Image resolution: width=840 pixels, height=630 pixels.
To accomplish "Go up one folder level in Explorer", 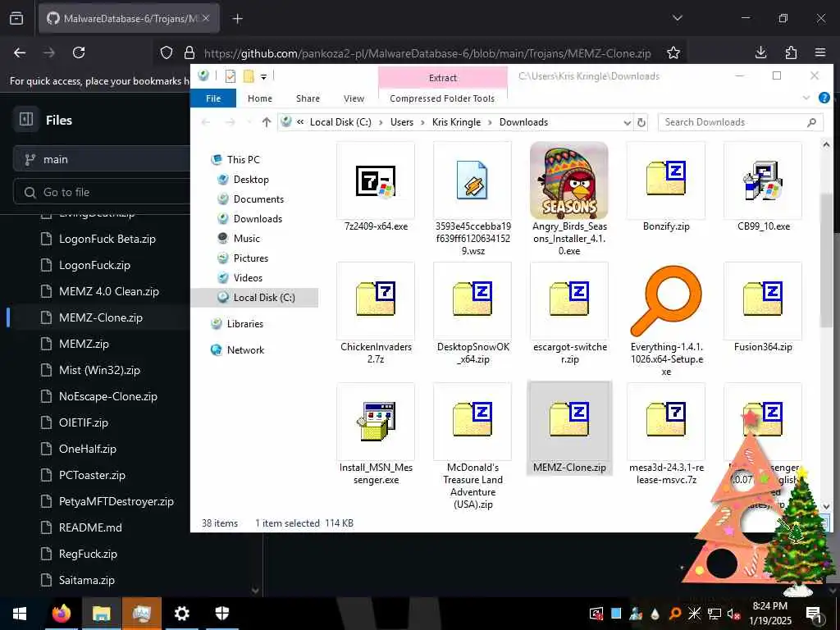I will pyautogui.click(x=267, y=122).
